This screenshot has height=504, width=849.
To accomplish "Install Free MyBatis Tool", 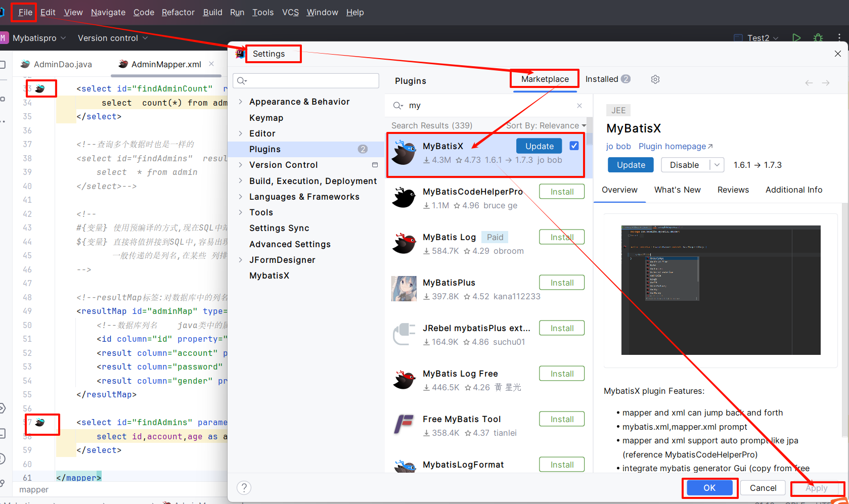I will point(562,419).
